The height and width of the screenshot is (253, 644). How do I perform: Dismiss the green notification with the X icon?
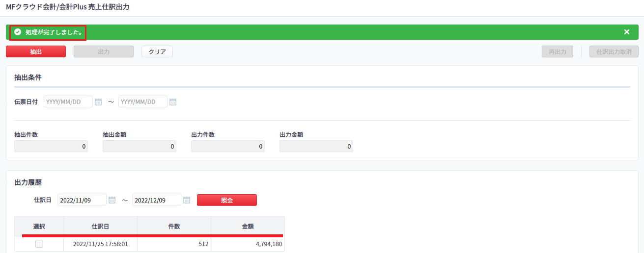[x=626, y=32]
